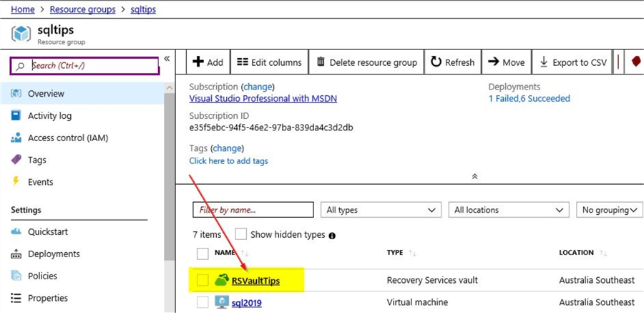This screenshot has width=644, height=313.
Task: Go to Resource groups breadcrumb link
Action: click(x=82, y=9)
